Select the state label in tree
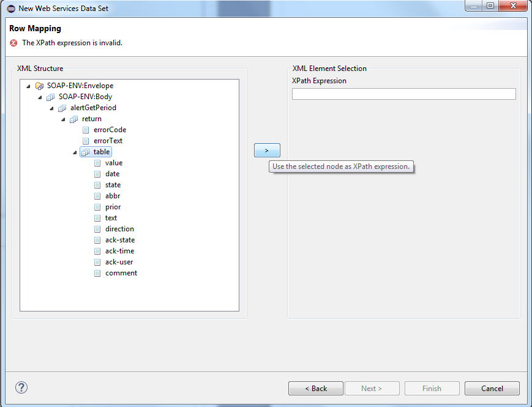 click(113, 185)
